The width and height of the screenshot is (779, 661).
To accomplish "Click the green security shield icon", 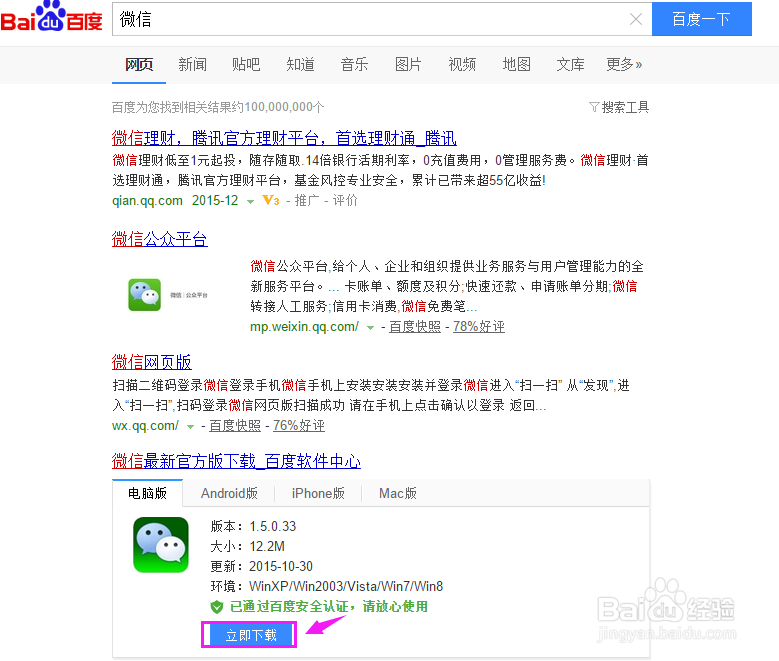I will pos(217,607).
